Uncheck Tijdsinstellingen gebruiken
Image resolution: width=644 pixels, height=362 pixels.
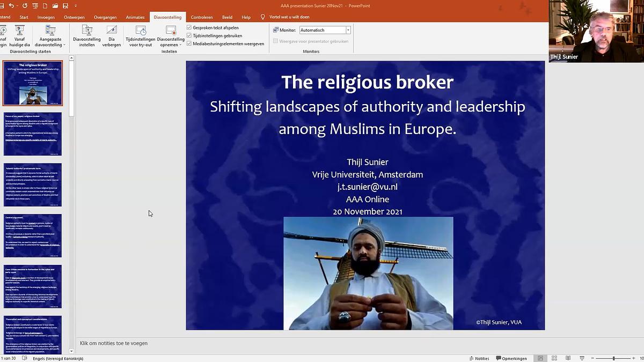pos(189,35)
